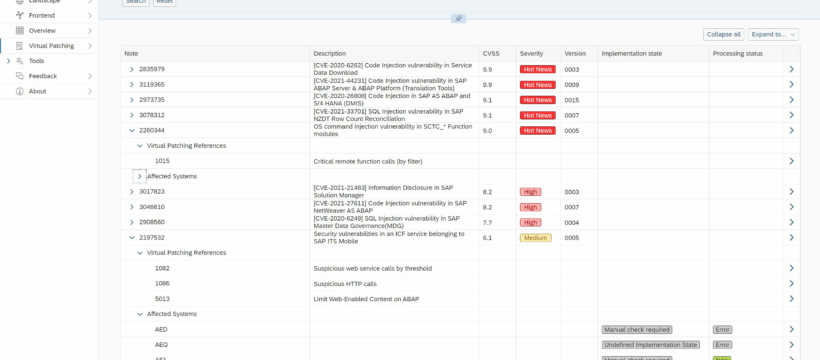The height and width of the screenshot is (360, 820).
Task: Click the CVSS column header
Action: [x=497, y=53]
